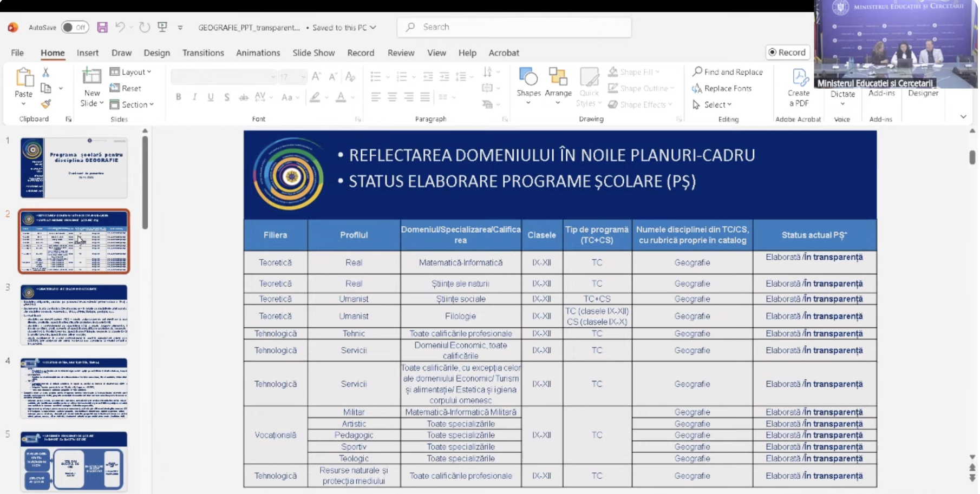980x494 pixels.
Task: Click the Record button
Action: [787, 52]
